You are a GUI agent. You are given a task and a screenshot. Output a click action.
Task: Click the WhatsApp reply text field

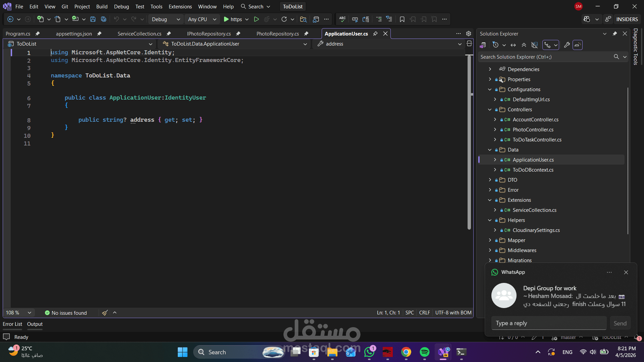pyautogui.click(x=549, y=323)
